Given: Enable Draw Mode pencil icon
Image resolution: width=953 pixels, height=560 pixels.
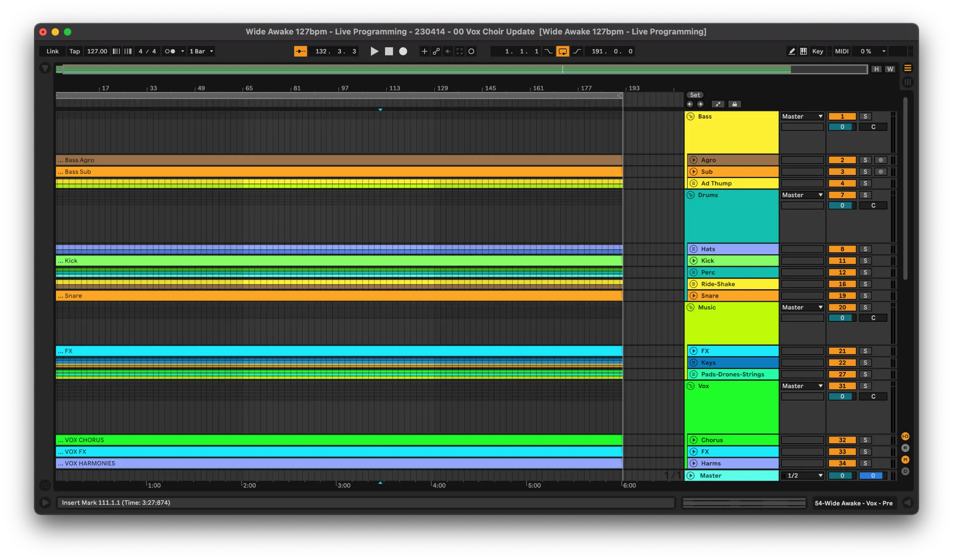Looking at the screenshot, I should pyautogui.click(x=792, y=51).
